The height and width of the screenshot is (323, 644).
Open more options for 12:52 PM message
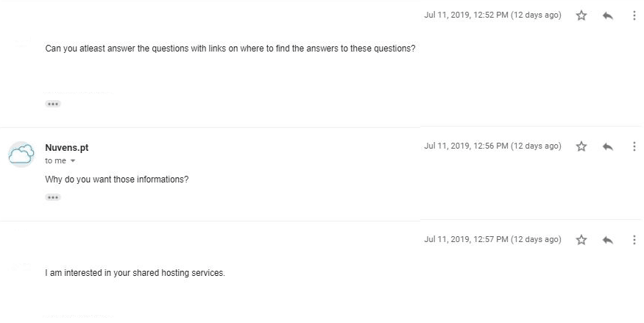click(x=634, y=15)
